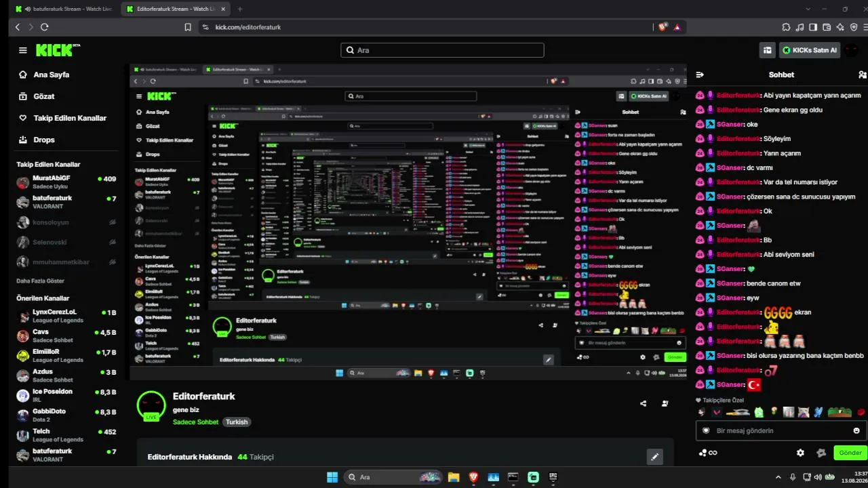
Task: Click the green KICK logo
Action: coord(58,50)
